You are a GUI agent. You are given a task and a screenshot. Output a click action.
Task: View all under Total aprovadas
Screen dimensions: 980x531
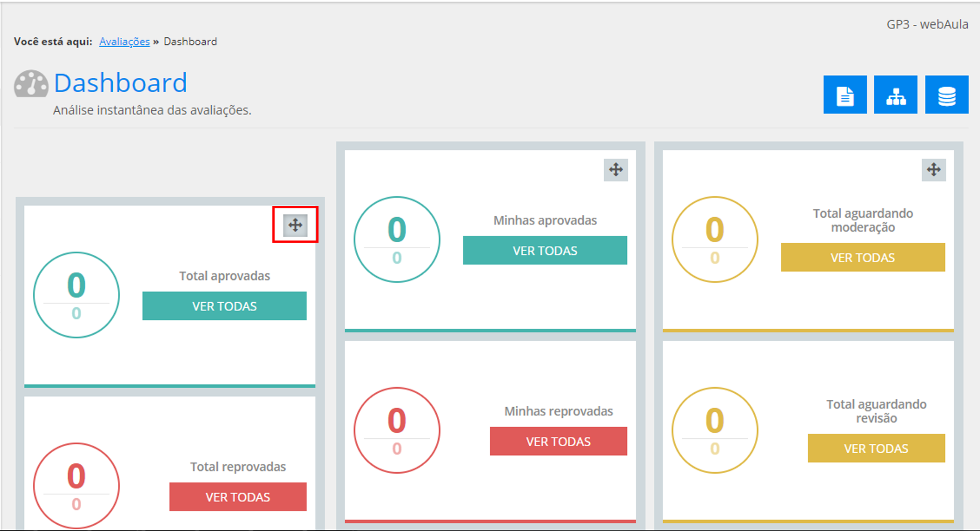pyautogui.click(x=224, y=306)
